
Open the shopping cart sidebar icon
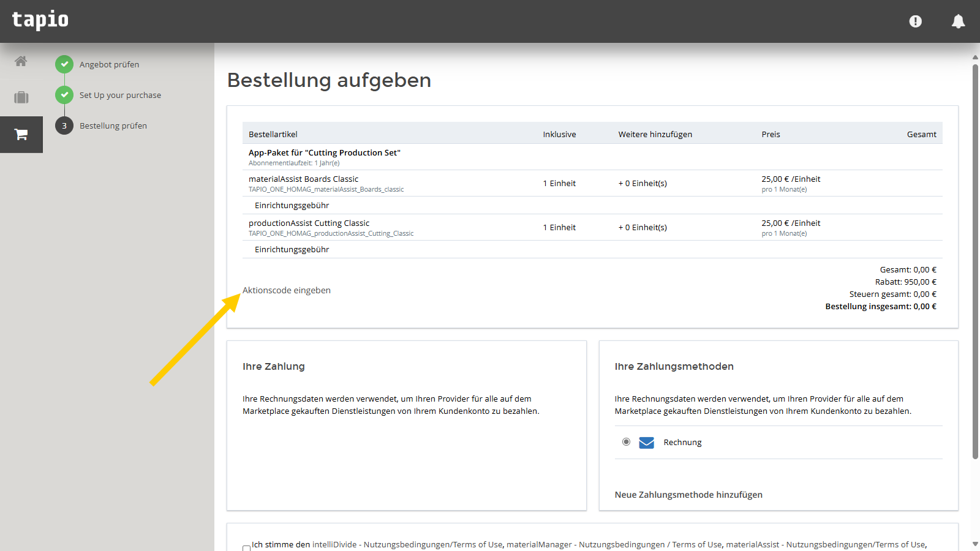coord(21,134)
